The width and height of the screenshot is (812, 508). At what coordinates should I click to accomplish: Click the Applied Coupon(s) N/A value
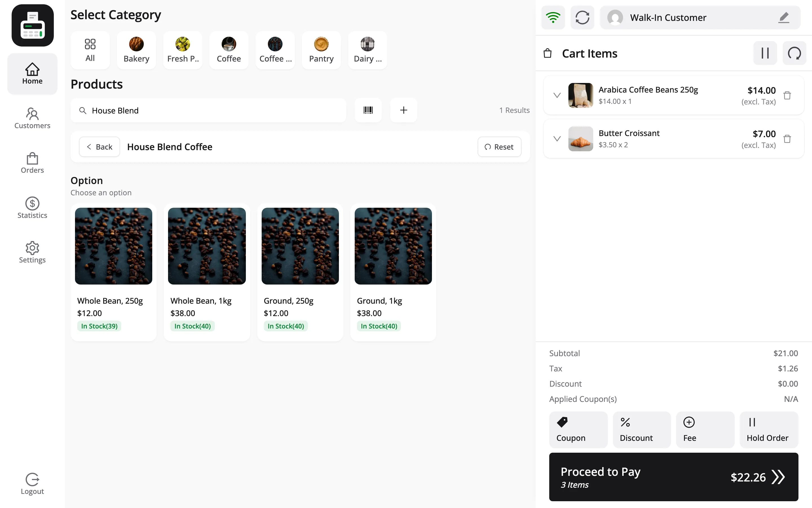point(791,399)
